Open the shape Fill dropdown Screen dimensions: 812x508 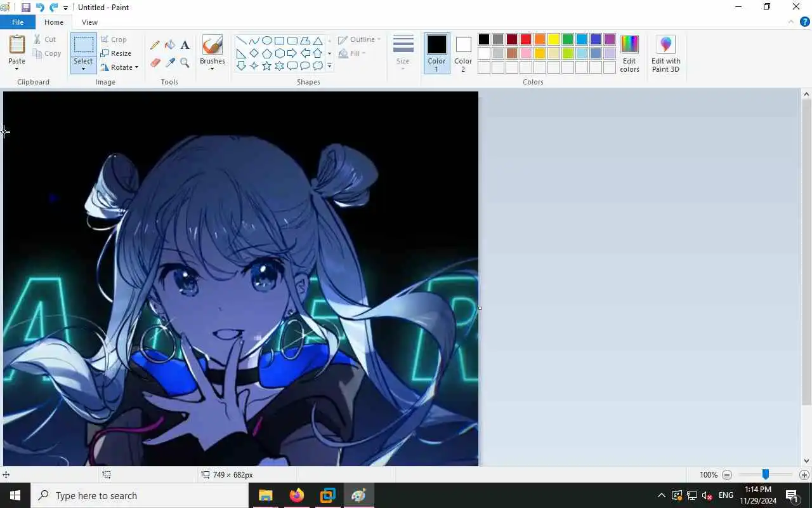[352, 53]
